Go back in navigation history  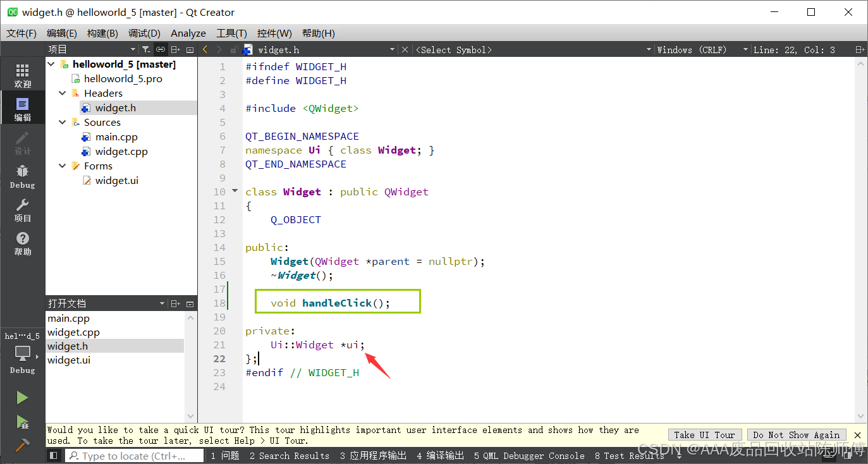[x=205, y=49]
